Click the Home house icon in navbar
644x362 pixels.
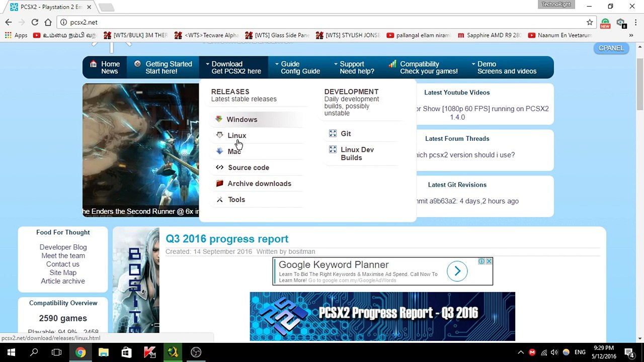[93, 64]
